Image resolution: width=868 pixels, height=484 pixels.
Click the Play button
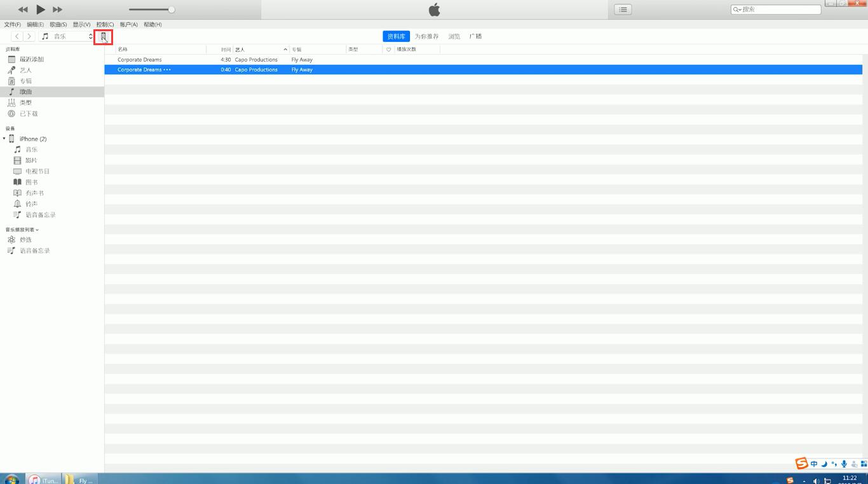tap(41, 10)
